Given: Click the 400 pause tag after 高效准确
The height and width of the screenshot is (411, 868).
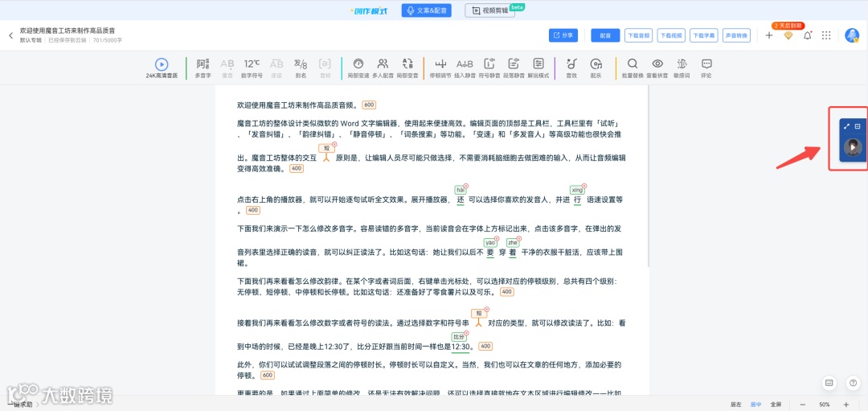Looking at the screenshot, I should (297, 168).
